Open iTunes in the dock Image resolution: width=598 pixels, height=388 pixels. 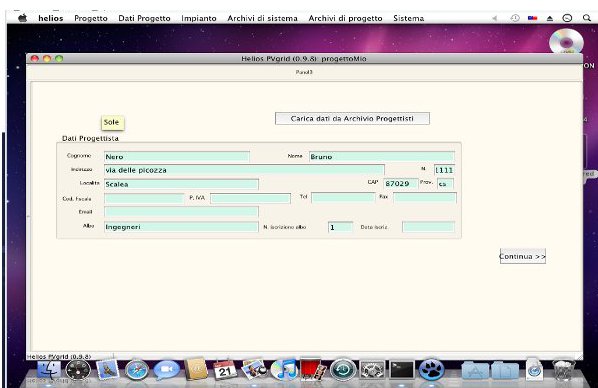tap(284, 369)
